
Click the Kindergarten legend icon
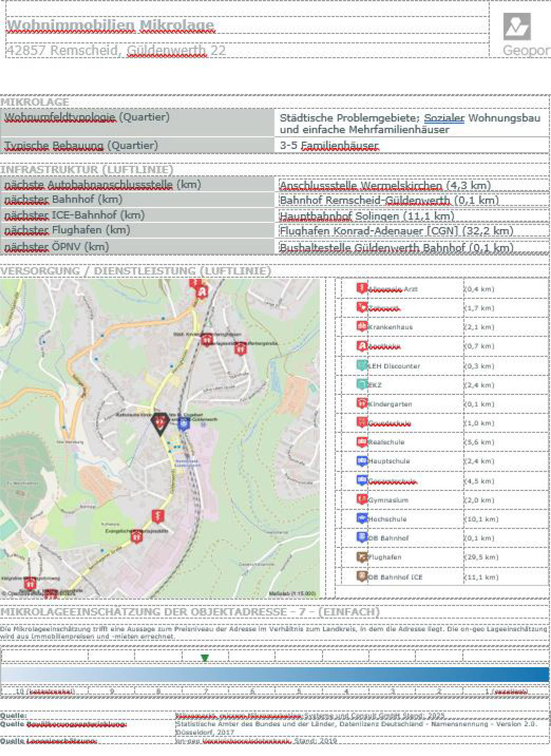point(362,403)
